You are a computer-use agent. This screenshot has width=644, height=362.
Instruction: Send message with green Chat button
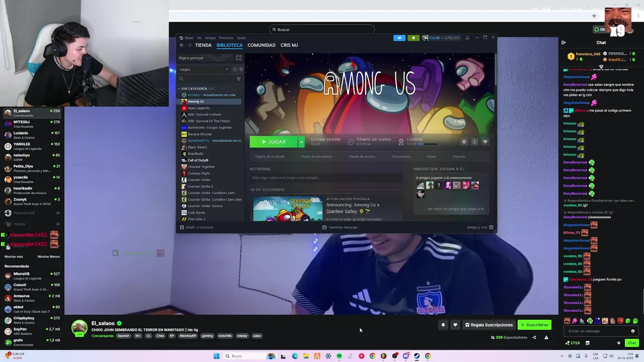[x=632, y=343]
